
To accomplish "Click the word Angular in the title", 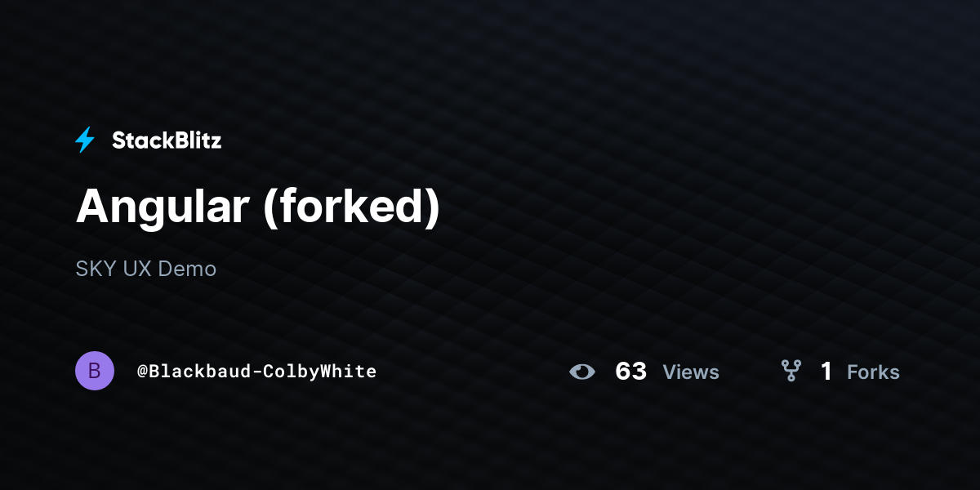I will [x=163, y=207].
